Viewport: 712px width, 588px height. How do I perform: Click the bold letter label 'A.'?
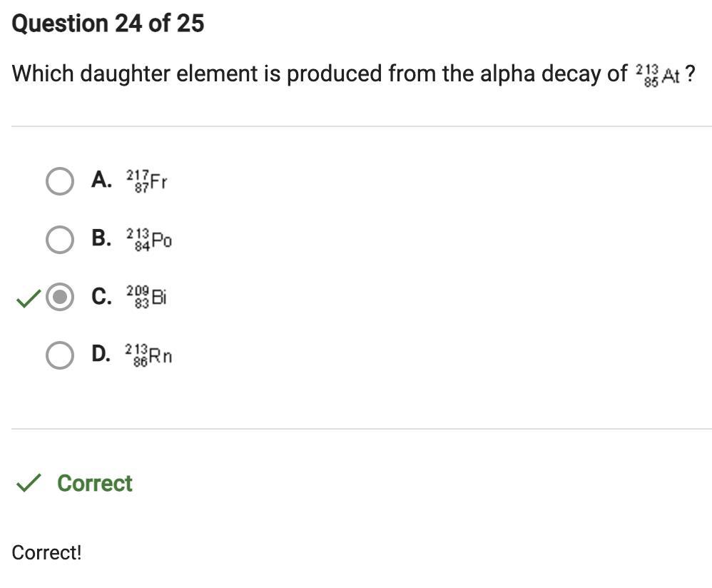point(101,180)
